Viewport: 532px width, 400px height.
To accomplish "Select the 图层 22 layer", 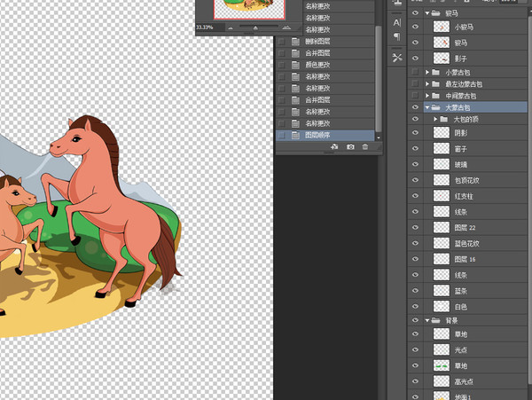I will click(x=475, y=227).
